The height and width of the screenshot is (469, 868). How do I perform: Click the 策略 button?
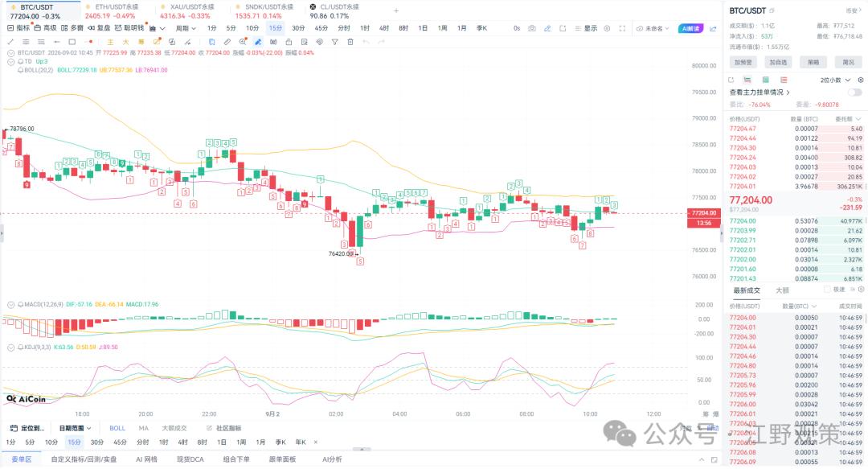tap(813, 62)
